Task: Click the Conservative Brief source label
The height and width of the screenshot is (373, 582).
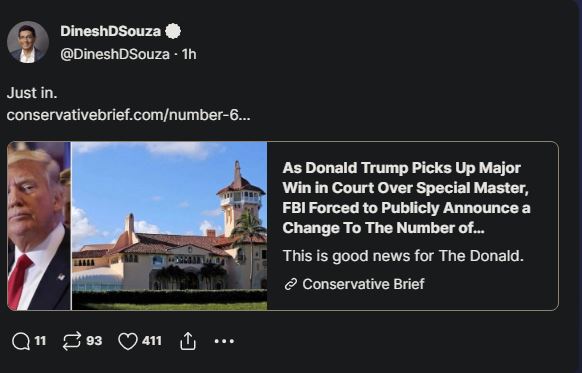Action: [363, 284]
